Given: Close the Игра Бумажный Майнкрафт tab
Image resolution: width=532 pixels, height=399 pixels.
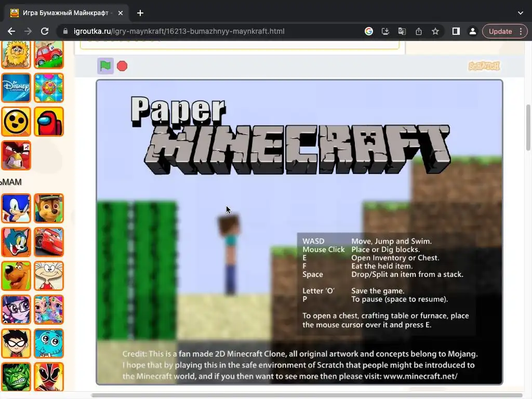Looking at the screenshot, I should 121,13.
